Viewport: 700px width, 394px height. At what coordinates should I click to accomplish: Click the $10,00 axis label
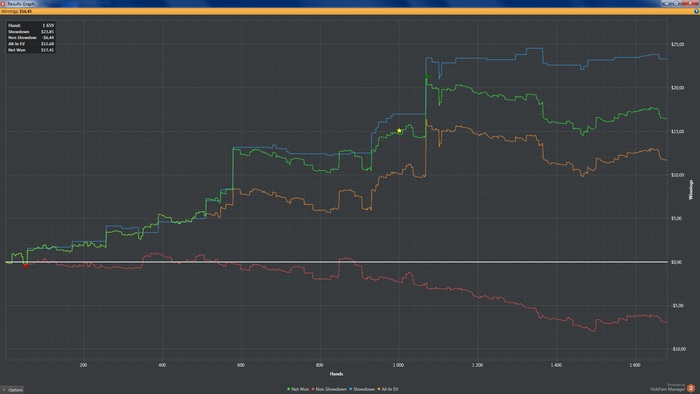[677, 175]
